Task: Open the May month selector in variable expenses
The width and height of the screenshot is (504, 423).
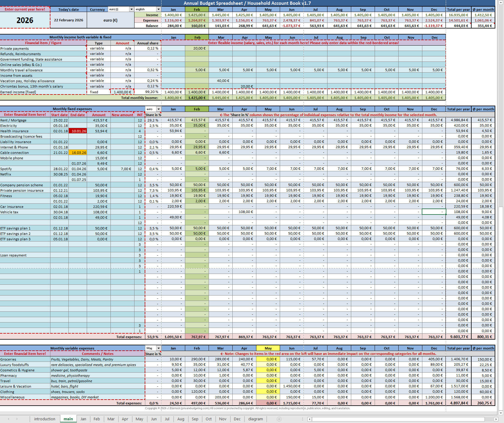Action: point(158,348)
